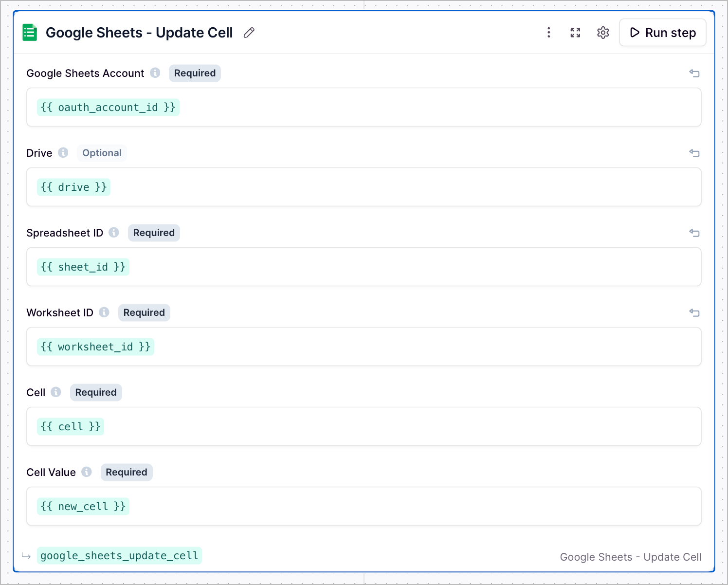728x585 pixels.
Task: Open the step settings gear
Action: (x=602, y=33)
